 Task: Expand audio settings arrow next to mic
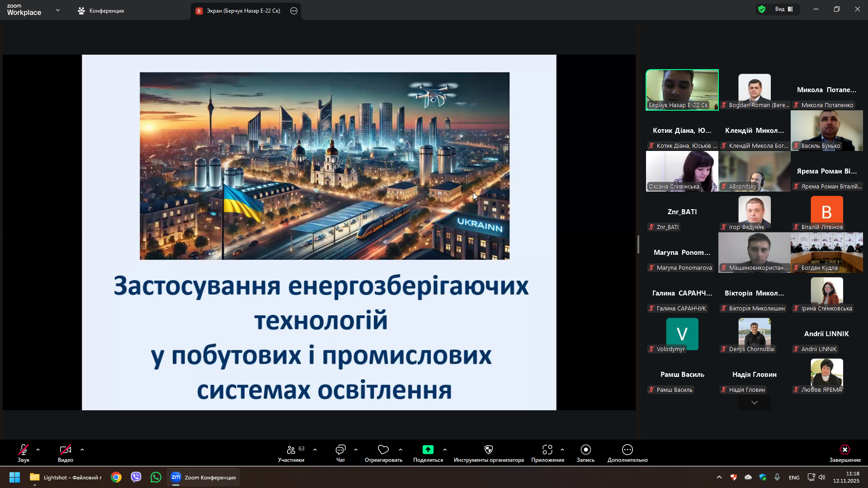38,450
